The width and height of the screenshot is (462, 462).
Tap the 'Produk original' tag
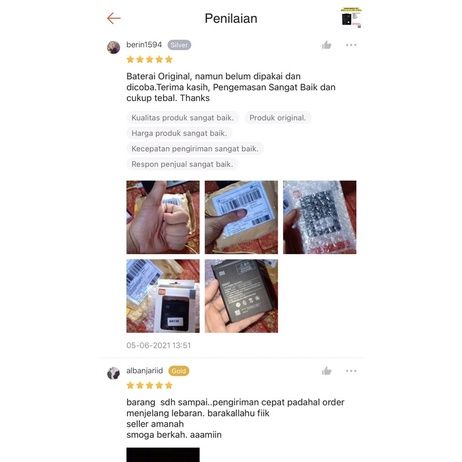(x=278, y=118)
